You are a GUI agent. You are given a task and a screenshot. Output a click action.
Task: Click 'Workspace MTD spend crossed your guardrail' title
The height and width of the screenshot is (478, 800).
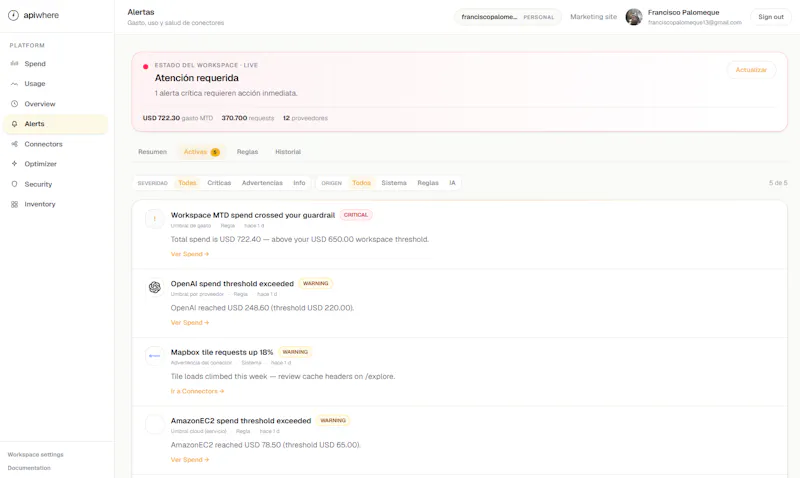pyautogui.click(x=253, y=215)
